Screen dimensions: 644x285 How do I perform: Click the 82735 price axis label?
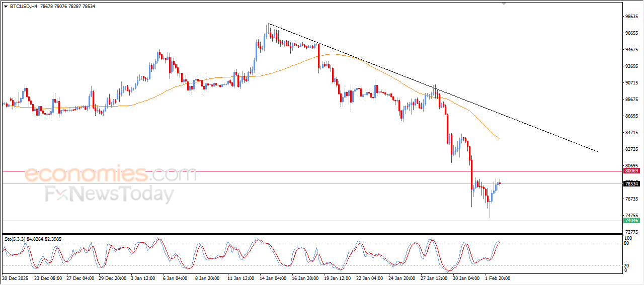631,149
